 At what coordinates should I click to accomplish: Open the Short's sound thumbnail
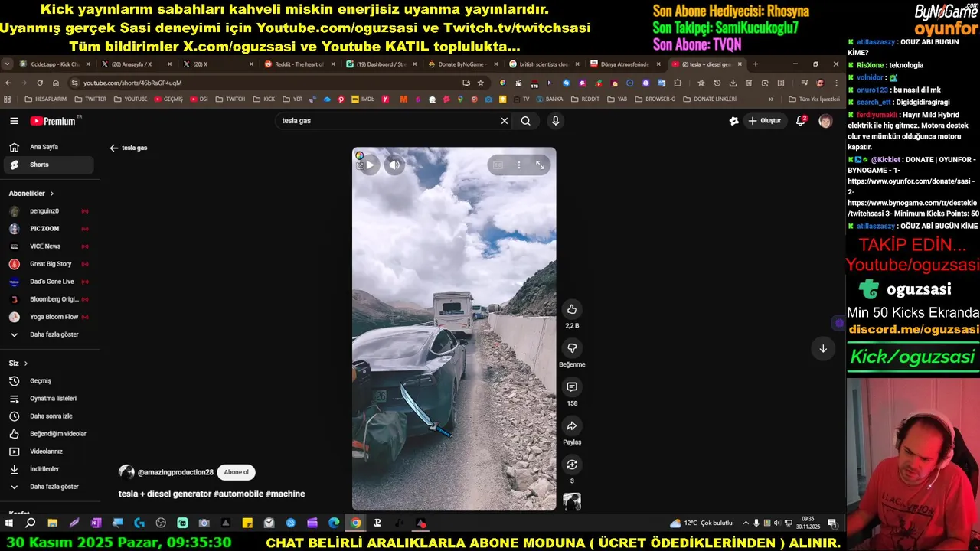tap(572, 502)
